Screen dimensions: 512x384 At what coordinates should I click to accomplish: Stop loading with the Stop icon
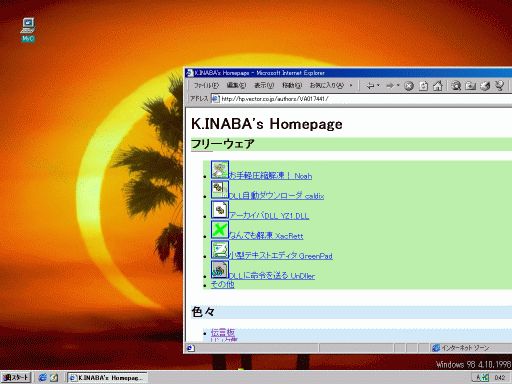coord(409,86)
